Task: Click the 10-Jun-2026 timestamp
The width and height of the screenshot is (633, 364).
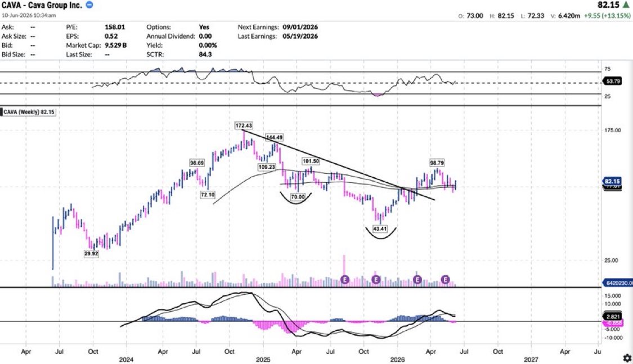Action: pos(29,15)
